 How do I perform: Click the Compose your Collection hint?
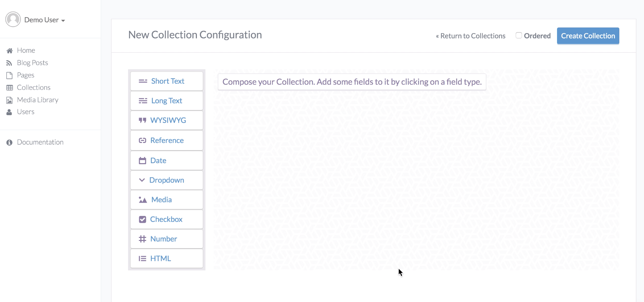[352, 82]
